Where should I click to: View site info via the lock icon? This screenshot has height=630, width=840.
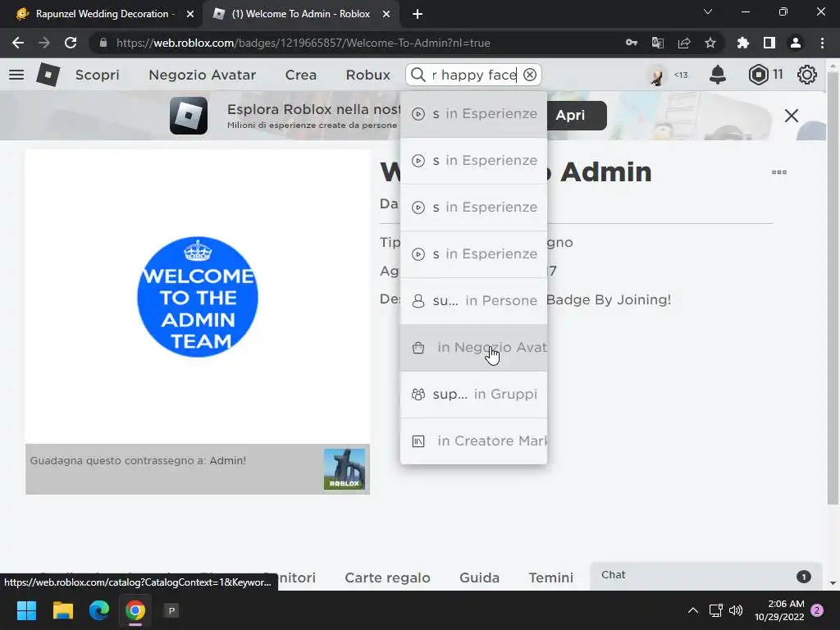point(103,43)
